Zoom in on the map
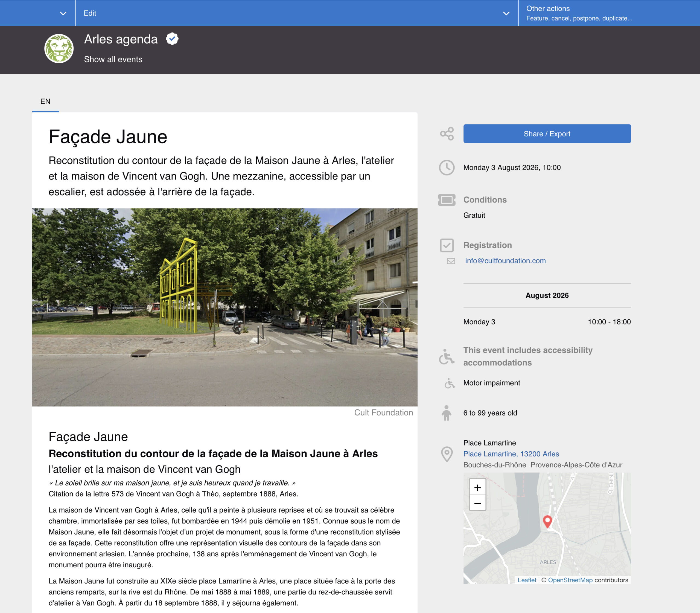Viewport: 700px width, 613px height. (x=477, y=487)
